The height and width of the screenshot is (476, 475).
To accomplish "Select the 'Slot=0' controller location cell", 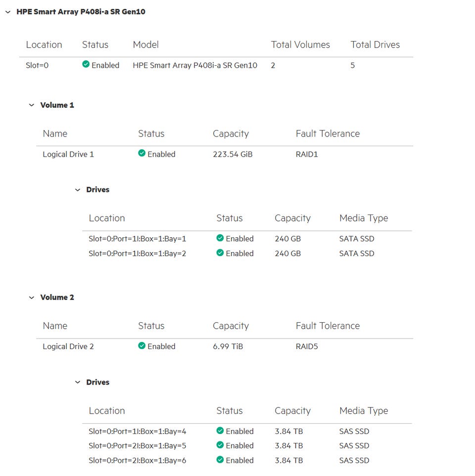I will tap(37, 65).
